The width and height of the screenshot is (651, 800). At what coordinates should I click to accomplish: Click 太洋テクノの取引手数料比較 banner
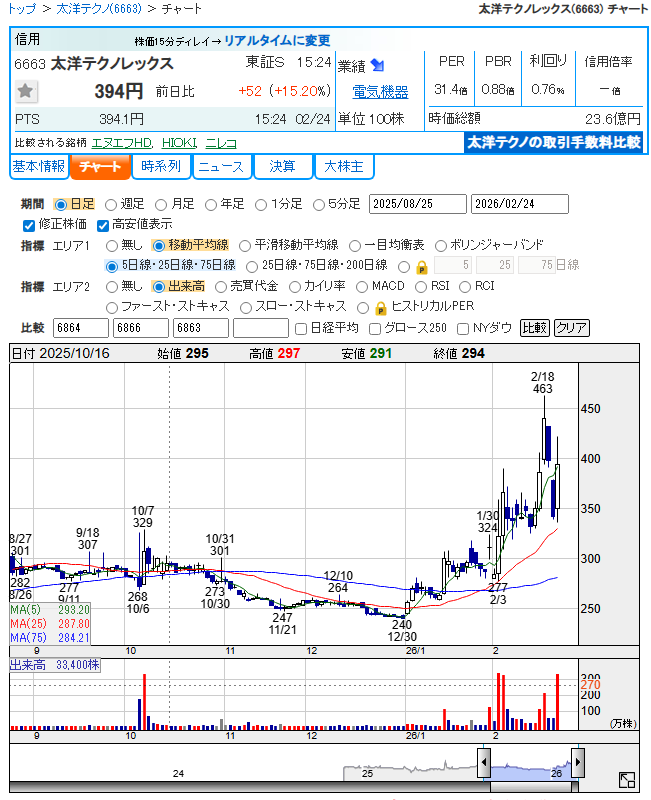[554, 142]
